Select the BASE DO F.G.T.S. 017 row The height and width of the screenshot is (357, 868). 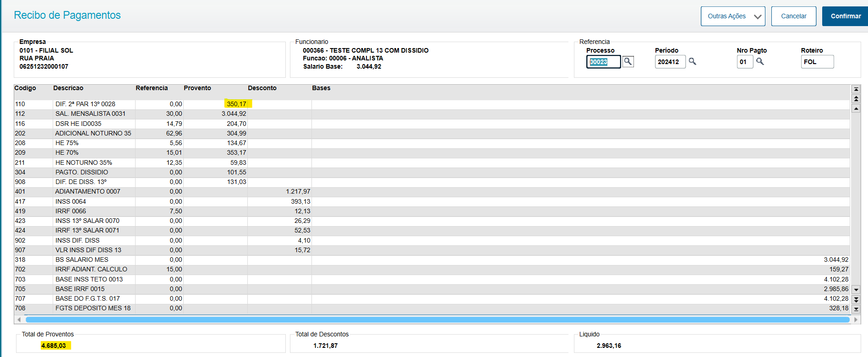pos(431,298)
